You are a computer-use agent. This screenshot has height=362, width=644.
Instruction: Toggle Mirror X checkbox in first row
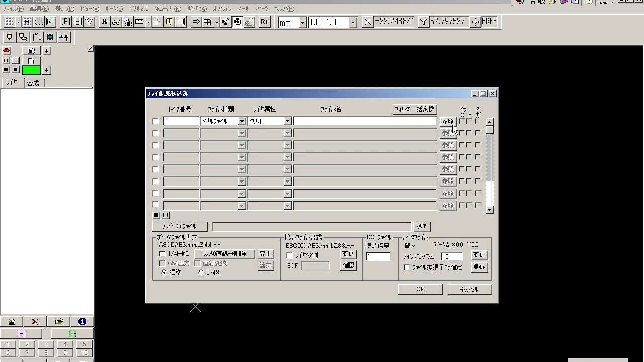[x=462, y=121]
